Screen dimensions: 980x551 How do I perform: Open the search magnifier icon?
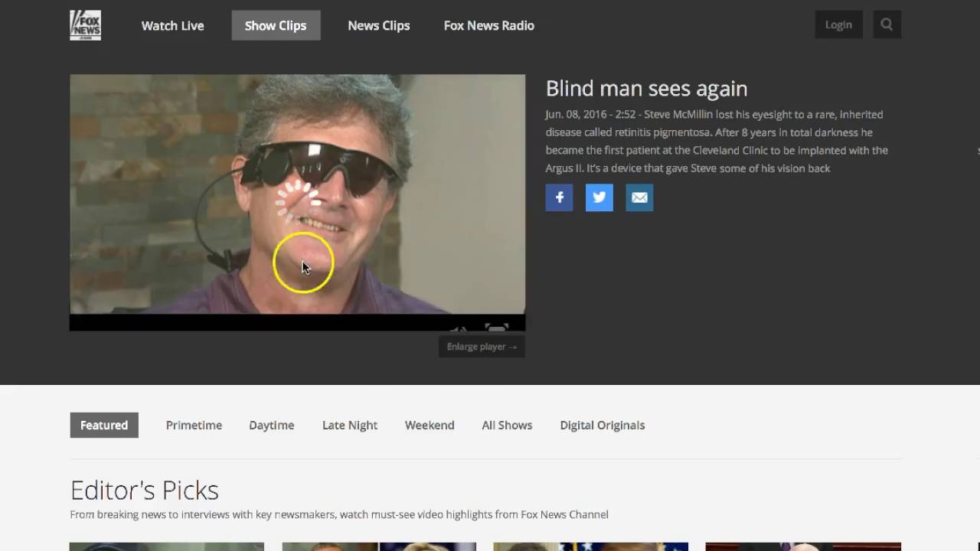887,24
